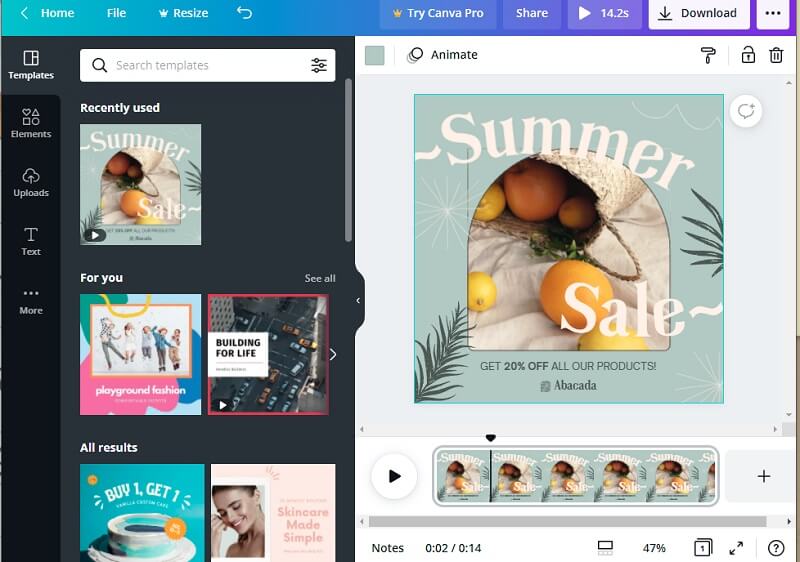800x562 pixels.
Task: Click See all templates link
Action: pyautogui.click(x=320, y=278)
